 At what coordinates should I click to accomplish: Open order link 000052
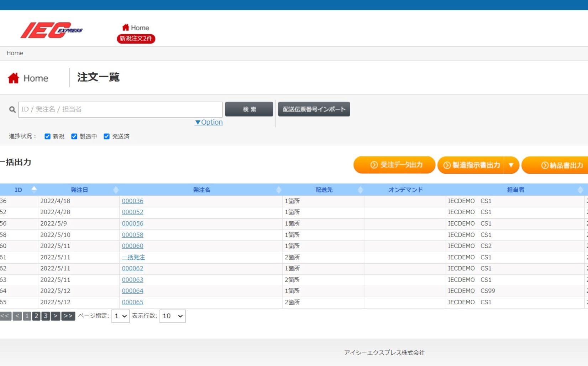[132, 212]
